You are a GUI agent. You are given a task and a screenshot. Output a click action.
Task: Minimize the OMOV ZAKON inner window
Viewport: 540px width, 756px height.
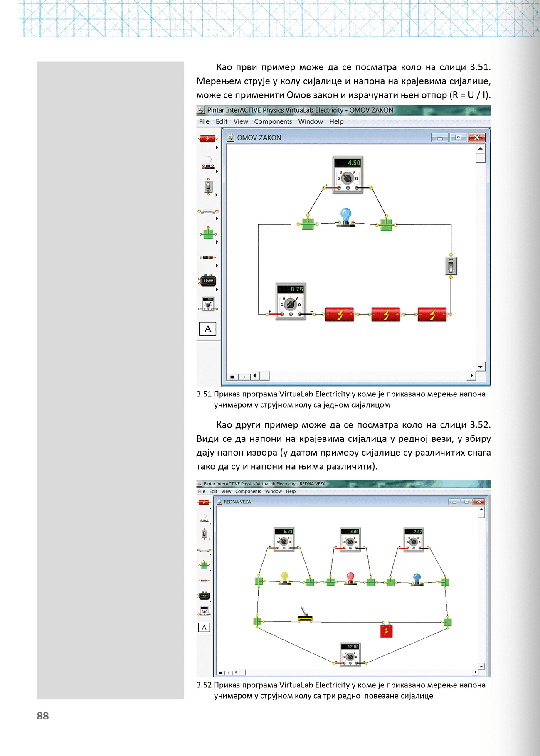tap(440, 138)
